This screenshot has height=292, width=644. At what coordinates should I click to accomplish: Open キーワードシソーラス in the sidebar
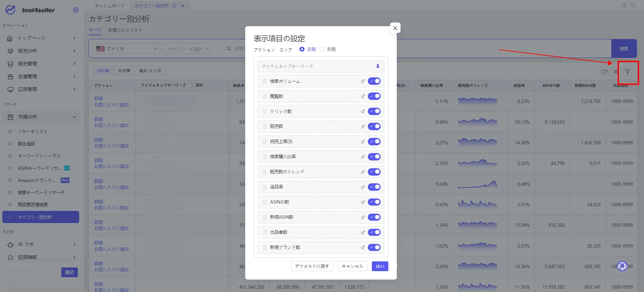click(39, 156)
